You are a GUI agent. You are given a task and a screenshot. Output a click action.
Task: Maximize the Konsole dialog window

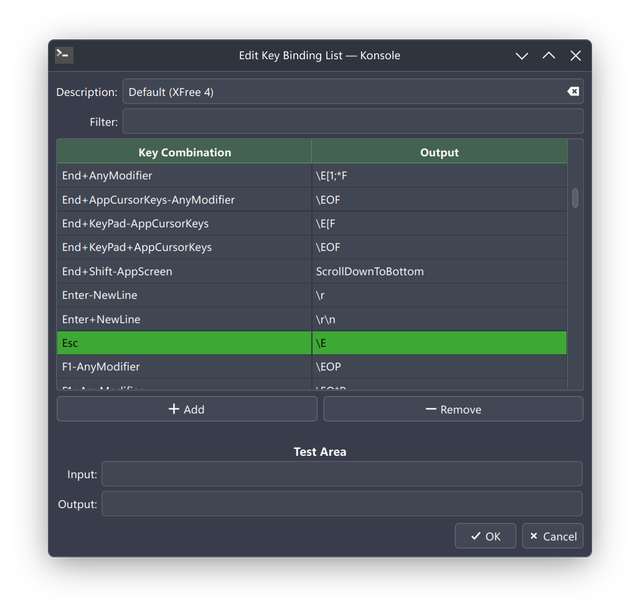pos(549,56)
